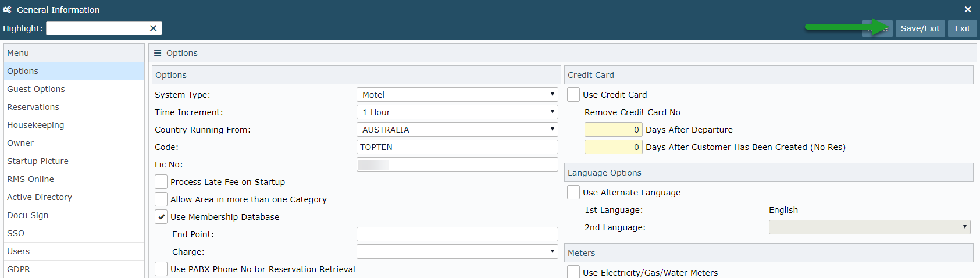980x278 pixels.
Task: Click the Code text field
Action: [457, 147]
